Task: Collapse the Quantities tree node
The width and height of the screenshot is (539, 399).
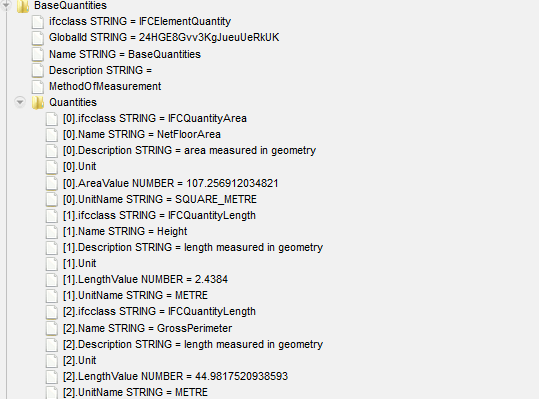Action: pyautogui.click(x=20, y=102)
